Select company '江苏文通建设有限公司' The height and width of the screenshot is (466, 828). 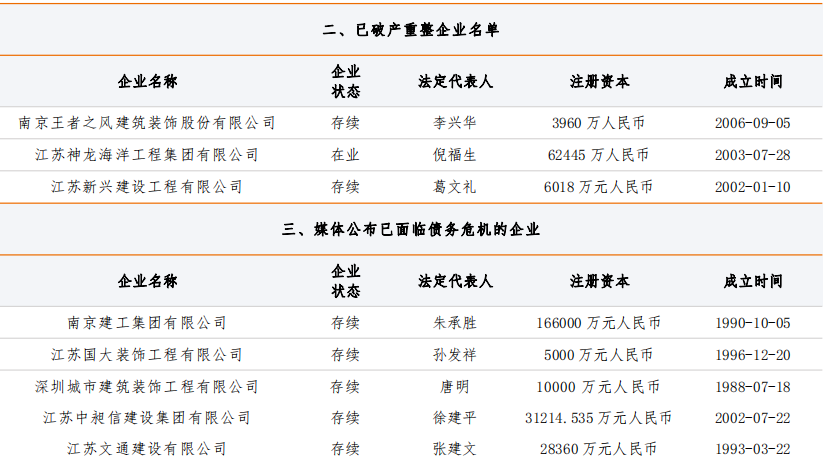pyautogui.click(x=147, y=449)
